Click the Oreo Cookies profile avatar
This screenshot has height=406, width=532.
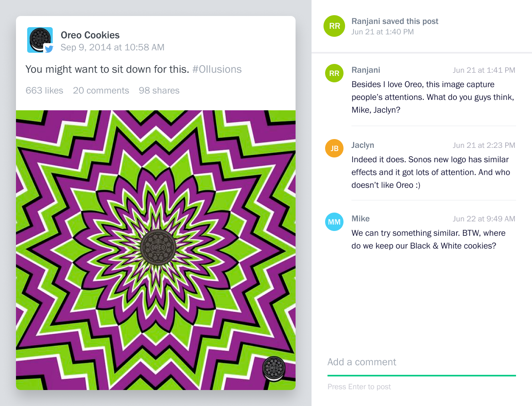coord(40,40)
